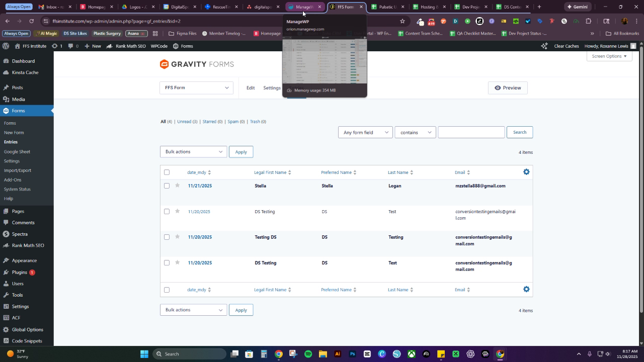The width and height of the screenshot is (644, 362).
Task: Open Global Options in sidebar
Action: [27, 329]
